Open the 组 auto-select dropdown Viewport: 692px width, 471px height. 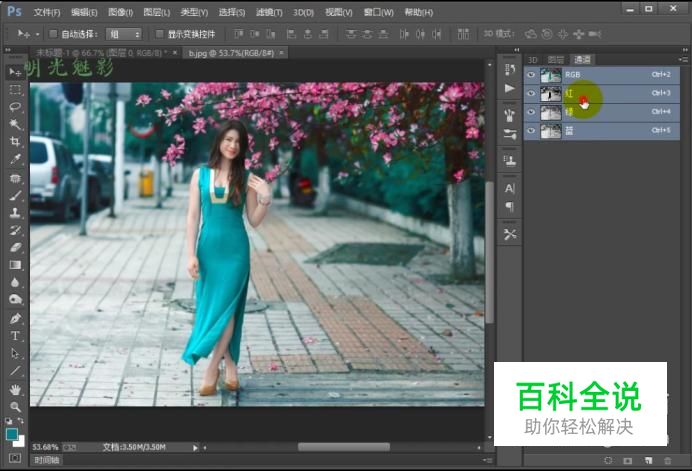point(125,34)
